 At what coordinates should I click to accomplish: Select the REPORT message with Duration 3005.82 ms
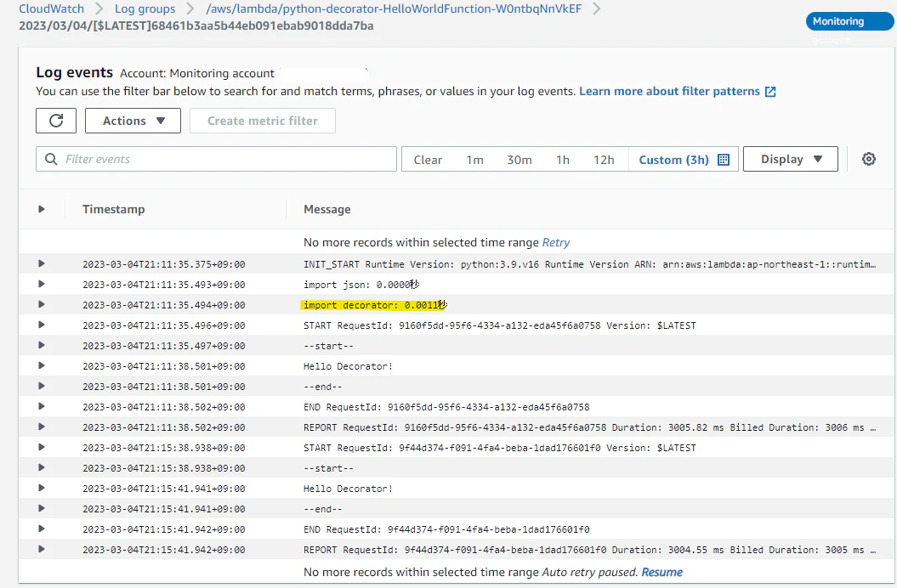pyautogui.click(x=589, y=427)
